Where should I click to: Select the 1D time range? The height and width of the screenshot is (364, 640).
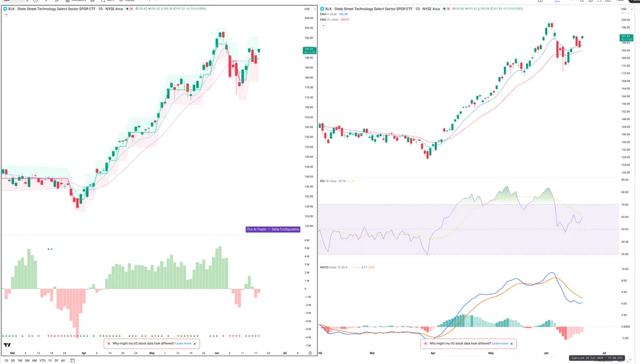point(6,361)
